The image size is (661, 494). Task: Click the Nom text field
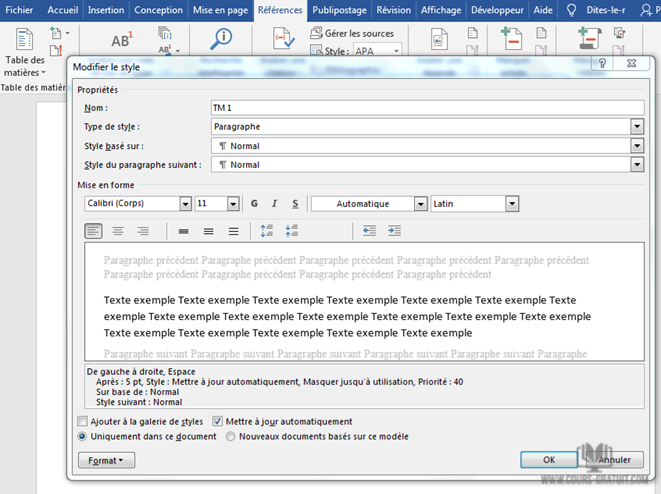tap(427, 108)
